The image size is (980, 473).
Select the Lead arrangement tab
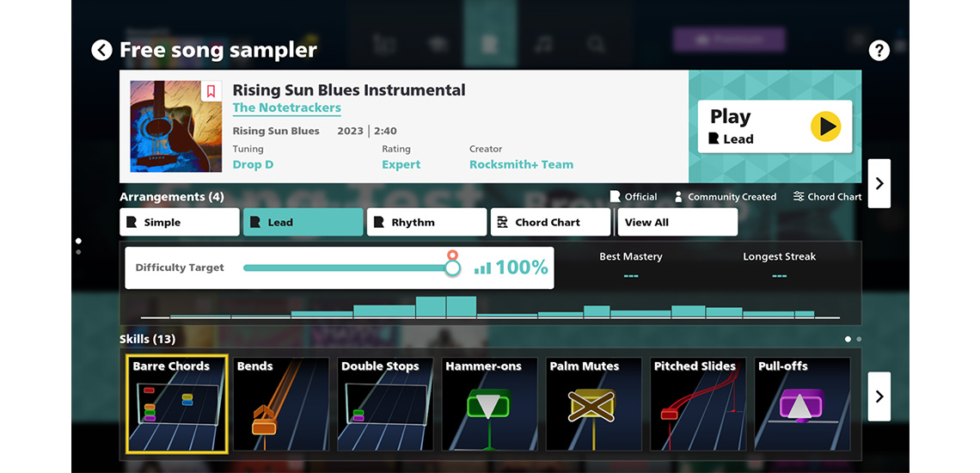pos(303,222)
